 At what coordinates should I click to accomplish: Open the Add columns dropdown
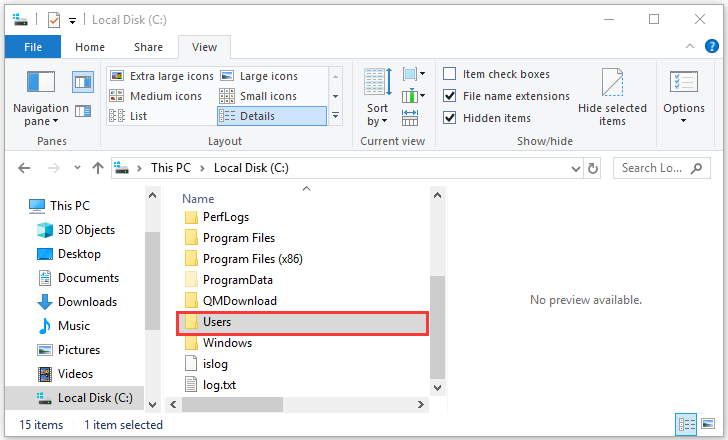coord(414,96)
